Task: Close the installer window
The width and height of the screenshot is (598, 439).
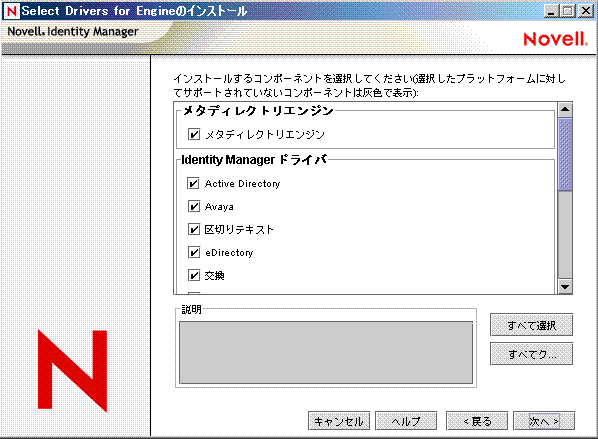Action: [585, 11]
